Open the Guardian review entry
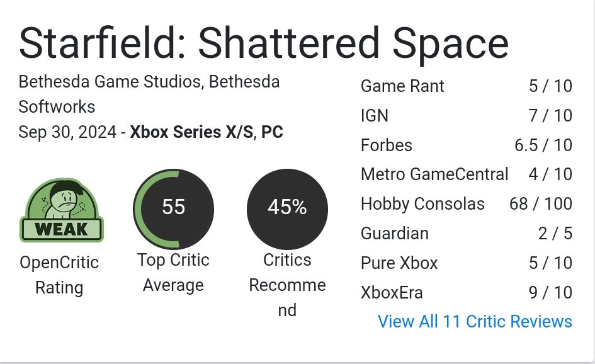Image resolution: width=595 pixels, height=364 pixels. tap(395, 234)
